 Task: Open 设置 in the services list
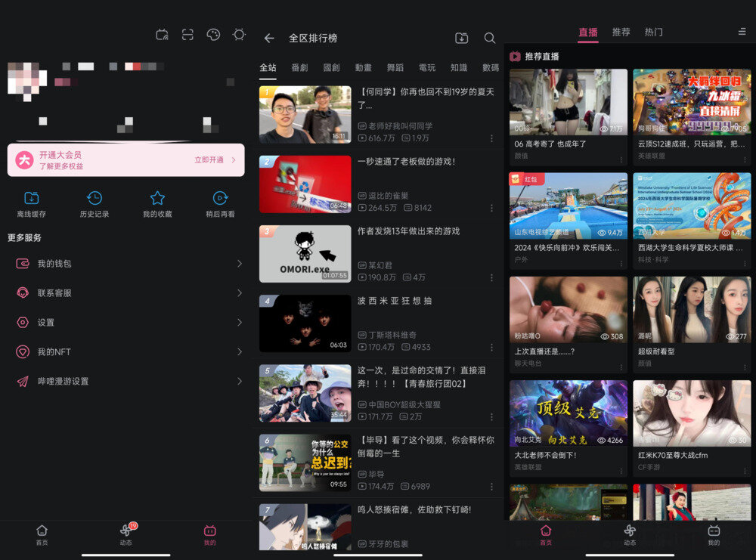(x=125, y=322)
